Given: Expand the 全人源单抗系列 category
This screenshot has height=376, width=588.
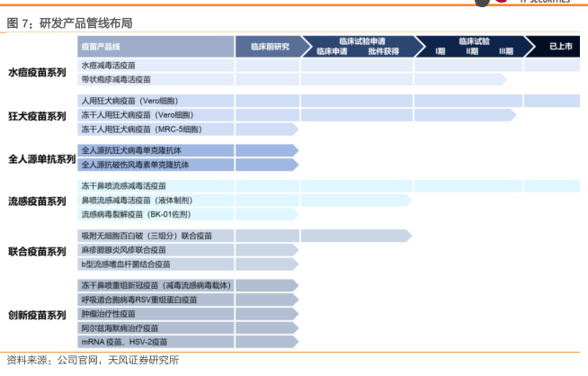Looking at the screenshot, I should click(x=40, y=159).
